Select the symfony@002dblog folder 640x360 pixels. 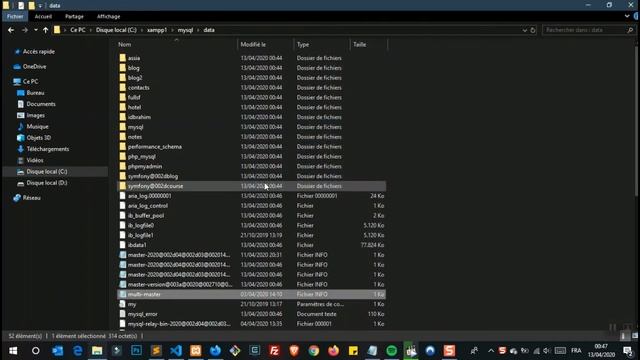click(153, 176)
